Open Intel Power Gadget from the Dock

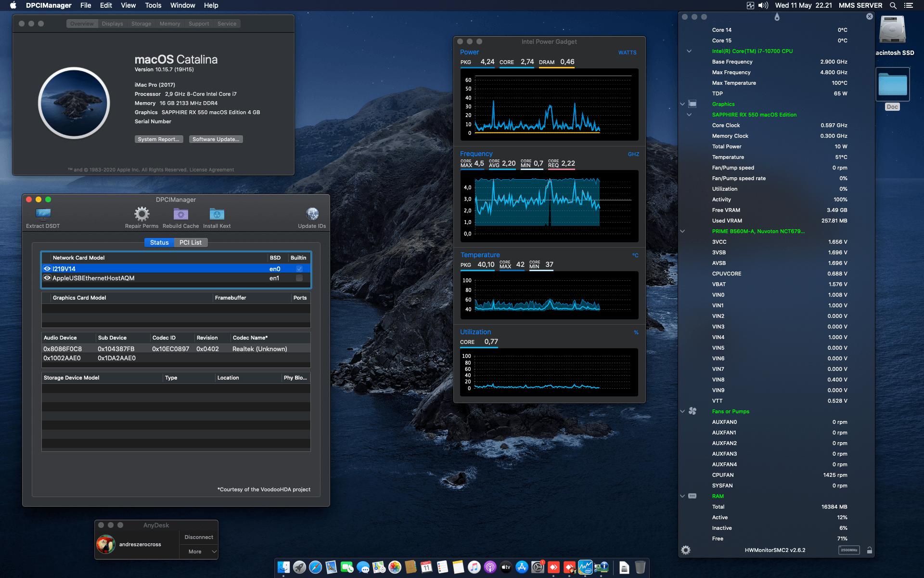coord(586,567)
